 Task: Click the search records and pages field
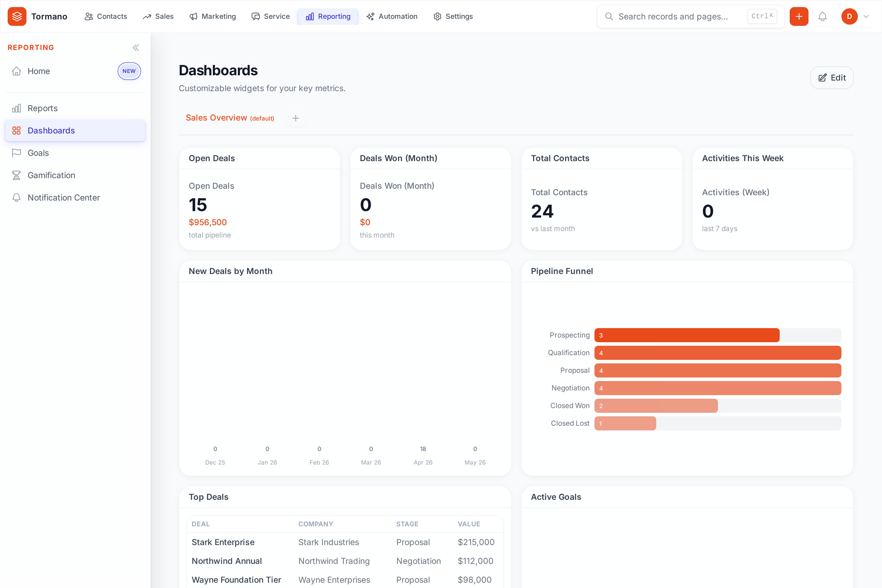coord(691,16)
